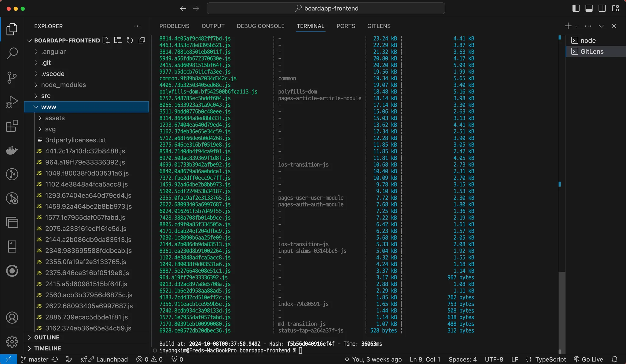Click Go Live in status bar
This screenshot has height=364, width=626.
coord(588,359)
